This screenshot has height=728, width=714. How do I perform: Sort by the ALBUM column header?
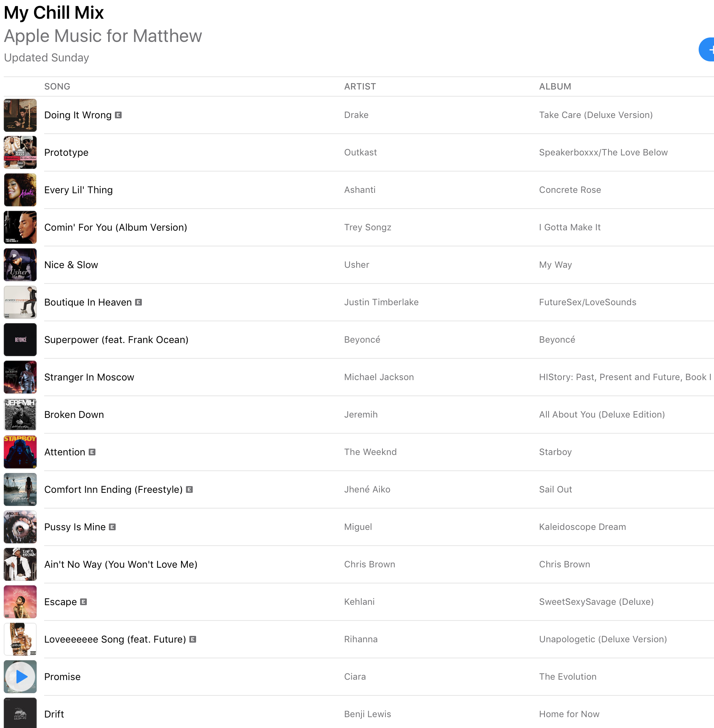(x=555, y=86)
